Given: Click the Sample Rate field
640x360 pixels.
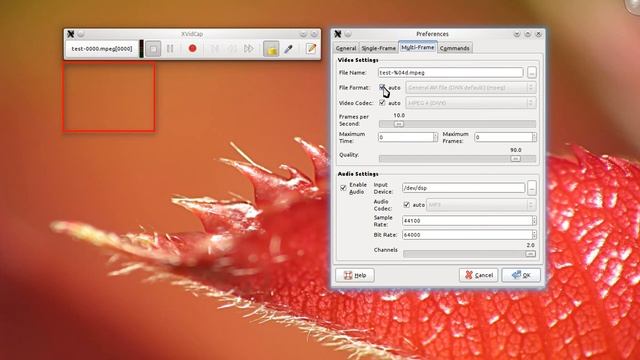Looking at the screenshot, I should click(x=467, y=221).
